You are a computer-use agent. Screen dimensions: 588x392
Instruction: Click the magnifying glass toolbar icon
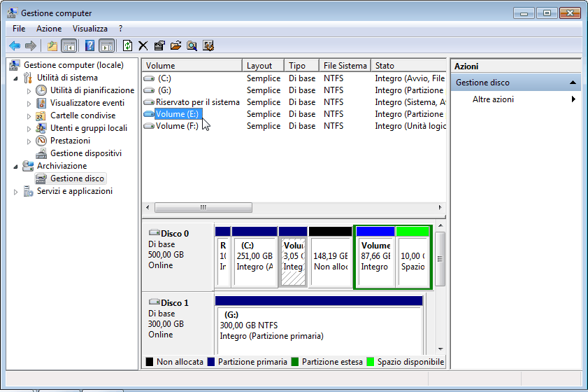click(x=192, y=45)
